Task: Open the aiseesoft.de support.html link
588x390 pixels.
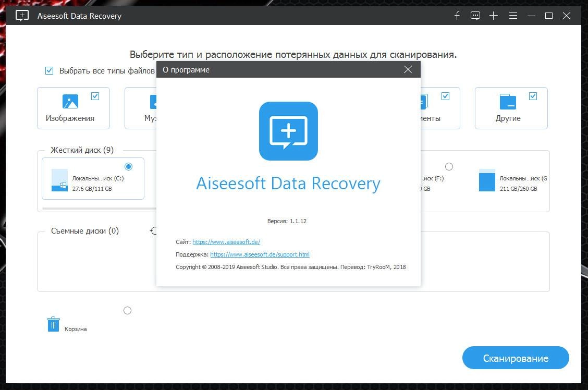Action: point(260,254)
